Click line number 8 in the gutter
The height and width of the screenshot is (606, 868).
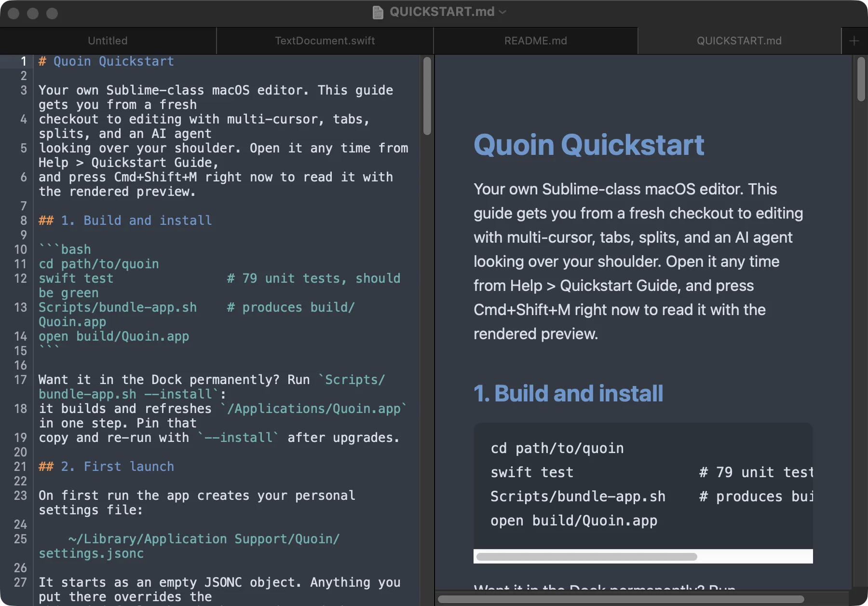pyautogui.click(x=23, y=220)
